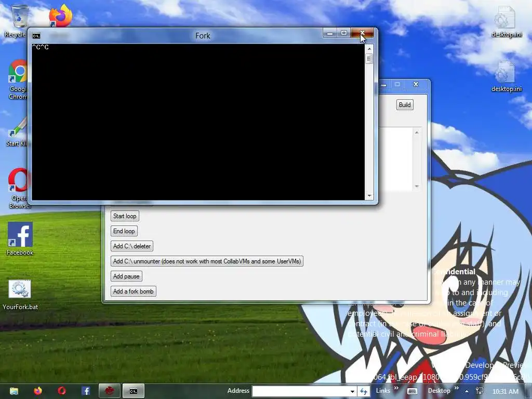Open File Explorer from the taskbar
The height and width of the screenshot is (399, 532).
click(14, 391)
